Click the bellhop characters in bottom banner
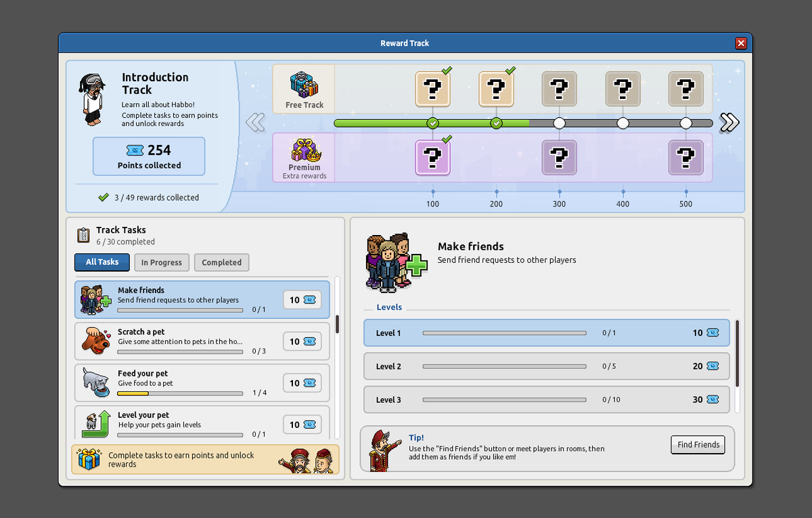The height and width of the screenshot is (518, 812). pyautogui.click(x=306, y=460)
